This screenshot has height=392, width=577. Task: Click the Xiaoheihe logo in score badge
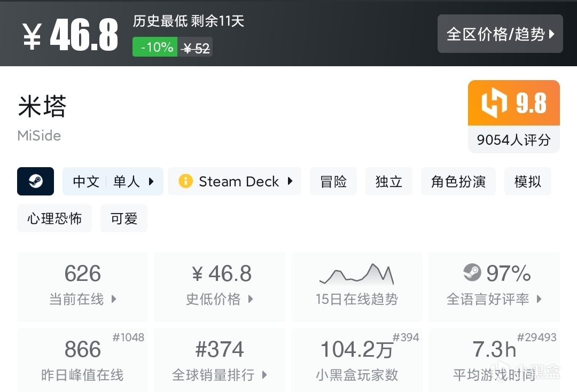(x=494, y=103)
